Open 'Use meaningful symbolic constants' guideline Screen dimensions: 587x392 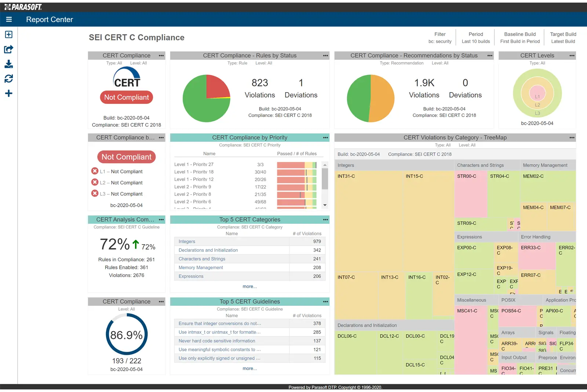pos(219,350)
